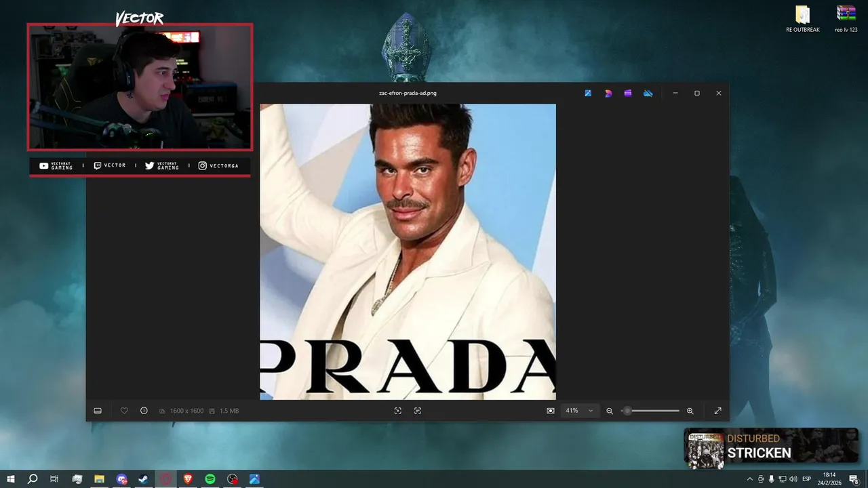Click the Twitch Vector label
This screenshot has width=868, height=488.
[x=109, y=166]
